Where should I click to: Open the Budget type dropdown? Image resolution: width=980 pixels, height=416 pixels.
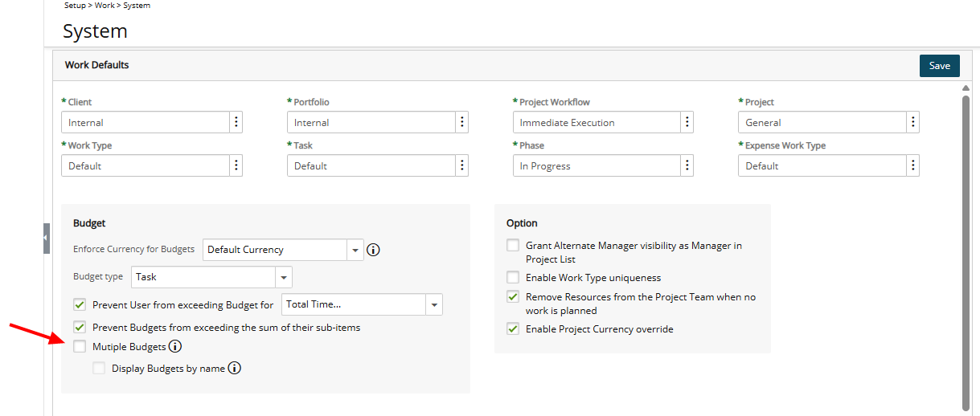coord(283,277)
